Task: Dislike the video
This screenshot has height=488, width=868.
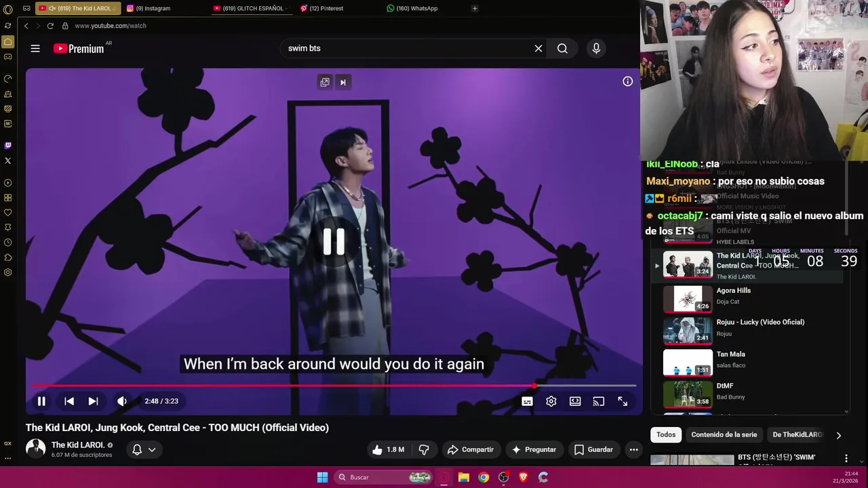Action: pos(424,449)
